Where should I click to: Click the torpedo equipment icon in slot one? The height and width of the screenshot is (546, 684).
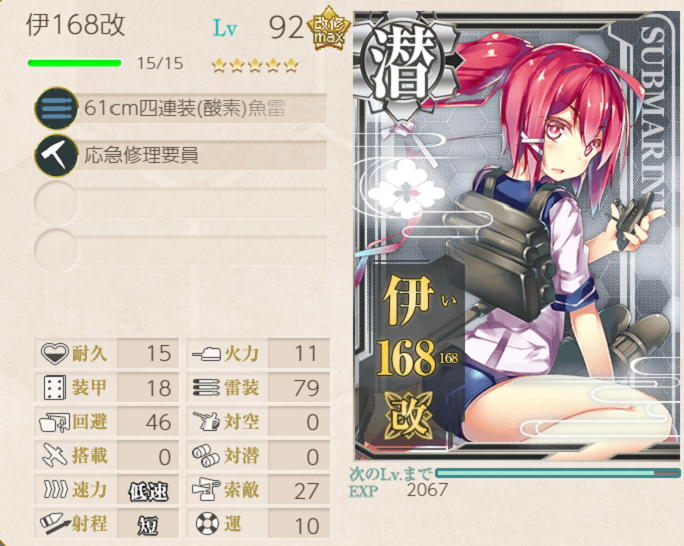[56, 108]
